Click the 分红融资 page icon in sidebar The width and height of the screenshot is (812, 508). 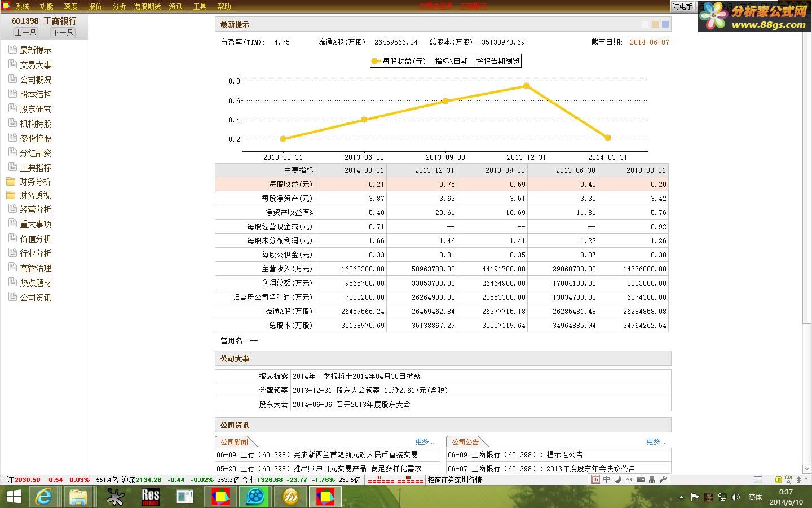click(x=12, y=152)
